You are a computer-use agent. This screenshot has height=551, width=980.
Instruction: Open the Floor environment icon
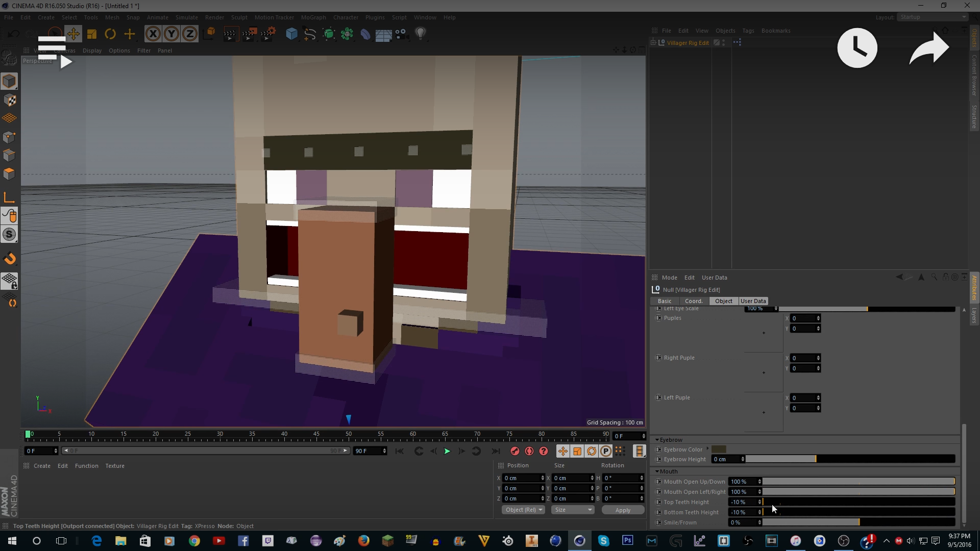(x=383, y=34)
